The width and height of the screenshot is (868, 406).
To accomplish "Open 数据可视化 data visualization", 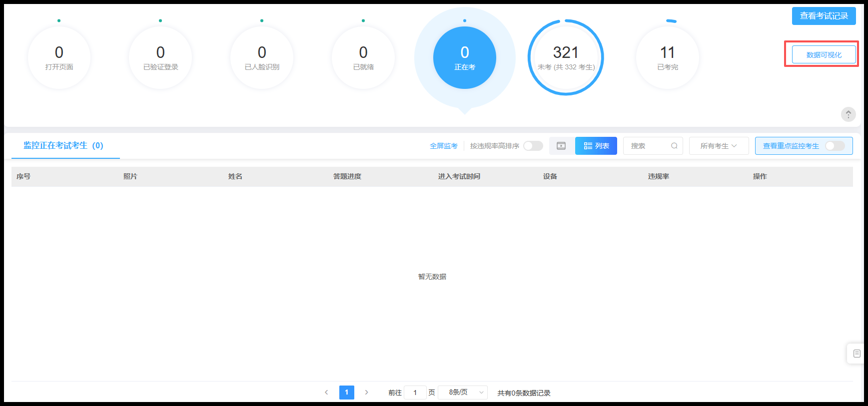I will click(x=824, y=54).
